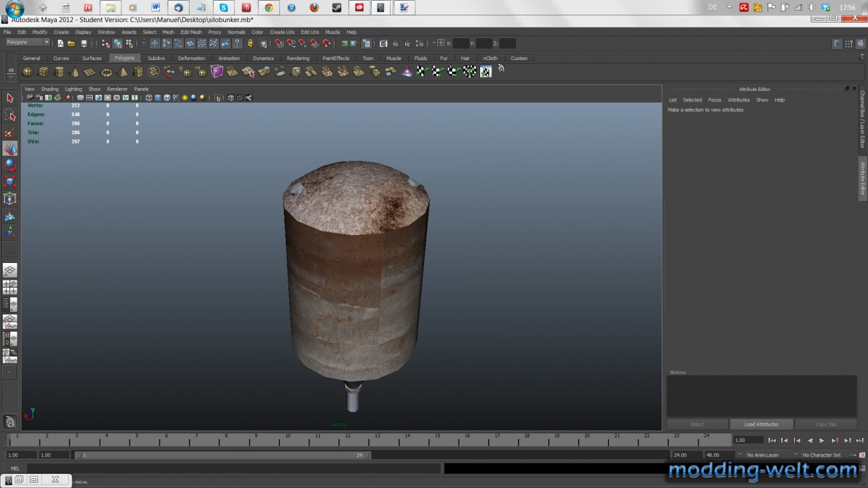This screenshot has width=868, height=488.
Task: Create a polygon pipe from the shelf
Action: [138, 71]
